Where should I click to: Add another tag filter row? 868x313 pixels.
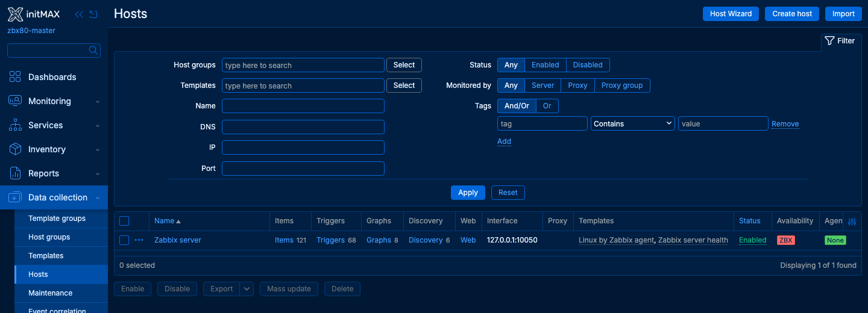(x=504, y=141)
